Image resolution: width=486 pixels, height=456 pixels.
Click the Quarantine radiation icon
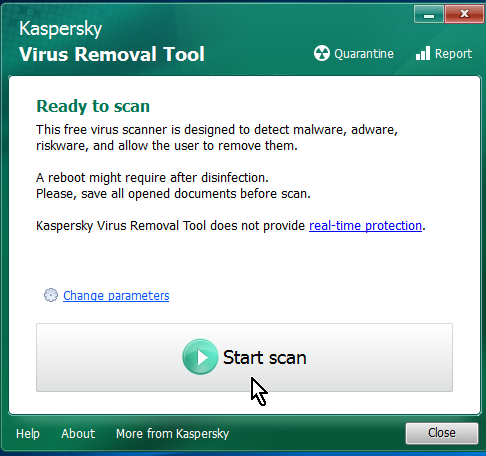tap(322, 53)
